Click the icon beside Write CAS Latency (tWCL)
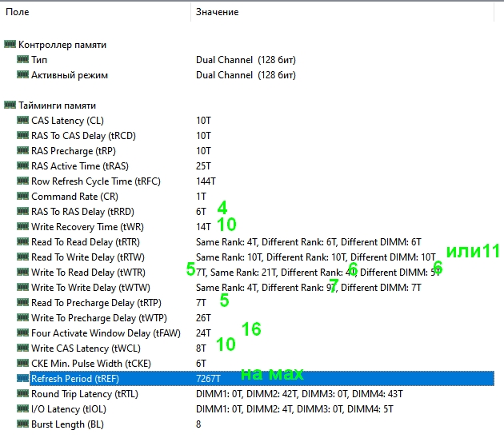The height and width of the screenshot is (442, 504). pos(23,348)
